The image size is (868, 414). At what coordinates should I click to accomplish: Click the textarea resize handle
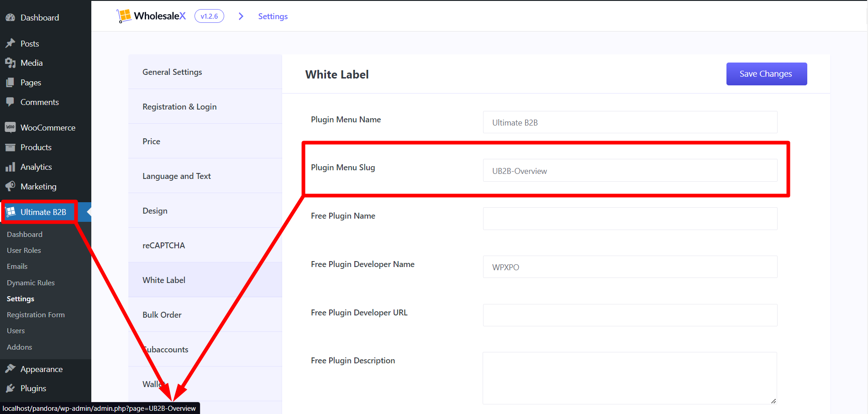[773, 401]
